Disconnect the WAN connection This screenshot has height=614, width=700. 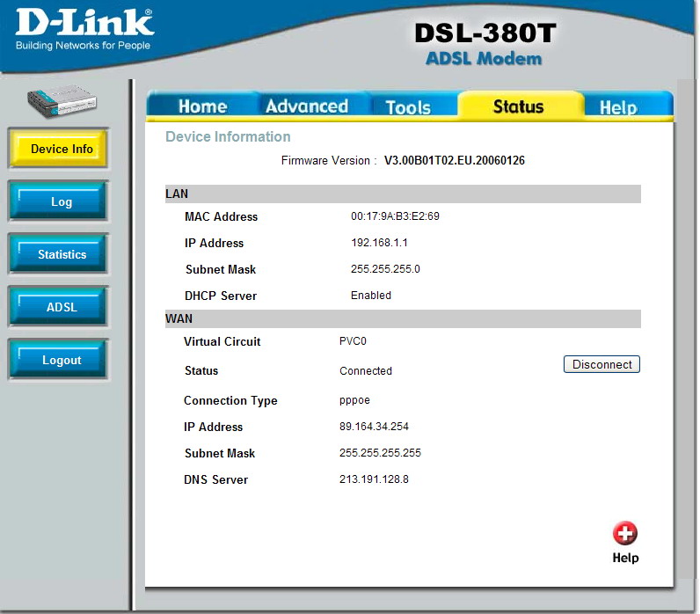coord(602,364)
